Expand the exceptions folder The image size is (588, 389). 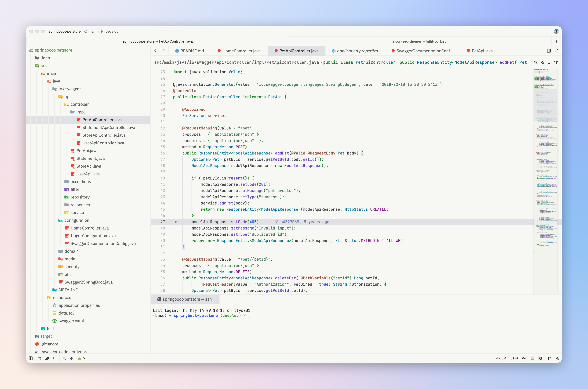pyautogui.click(x=80, y=182)
